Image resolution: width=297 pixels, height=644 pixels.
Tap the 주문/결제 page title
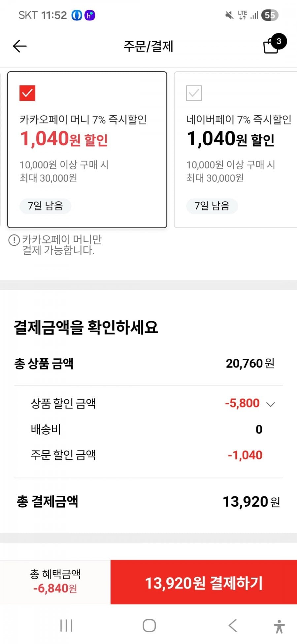[x=148, y=46]
